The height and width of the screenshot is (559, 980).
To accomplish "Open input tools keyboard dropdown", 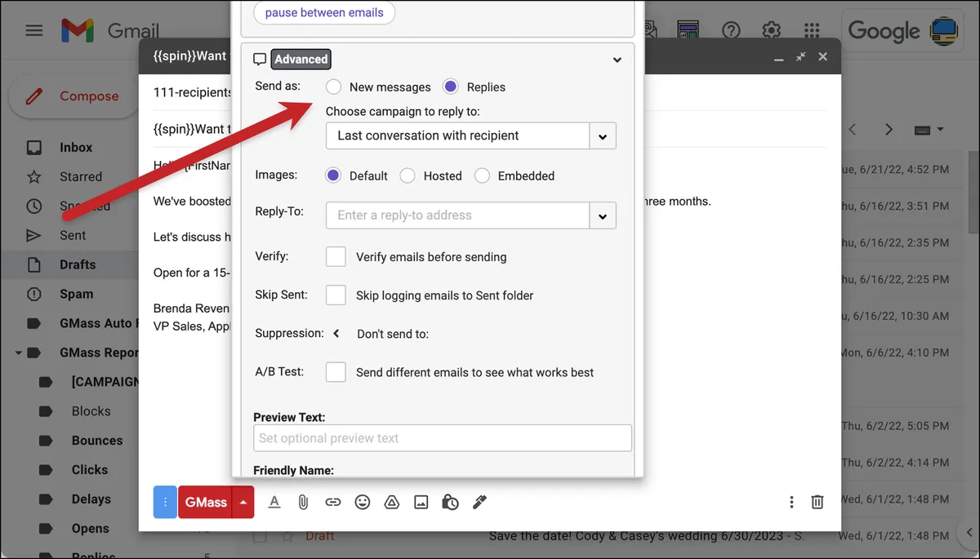I will [929, 130].
